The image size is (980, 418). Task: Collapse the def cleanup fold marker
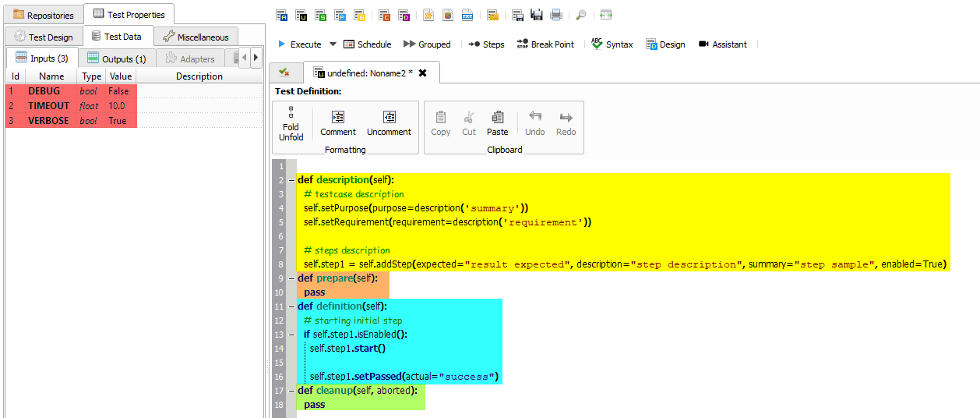click(x=291, y=391)
